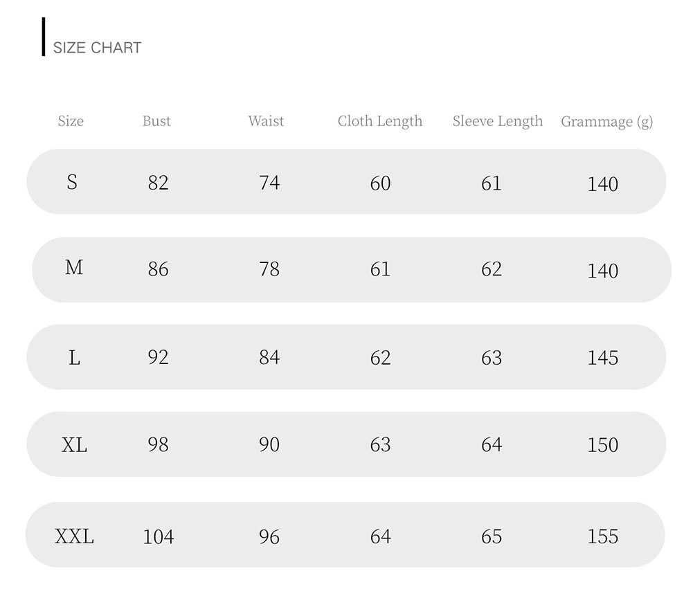Click the Size column header
Viewport: 693px width, 616px height.
(71, 121)
